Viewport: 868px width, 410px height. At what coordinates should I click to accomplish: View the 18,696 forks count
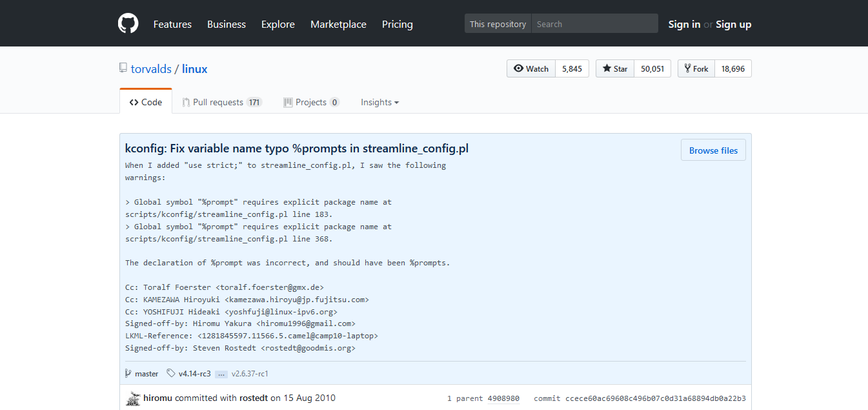point(733,68)
